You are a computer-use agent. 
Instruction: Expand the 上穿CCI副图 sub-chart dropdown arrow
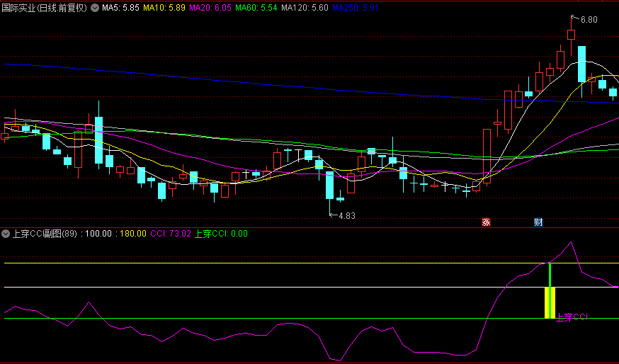pos(6,234)
